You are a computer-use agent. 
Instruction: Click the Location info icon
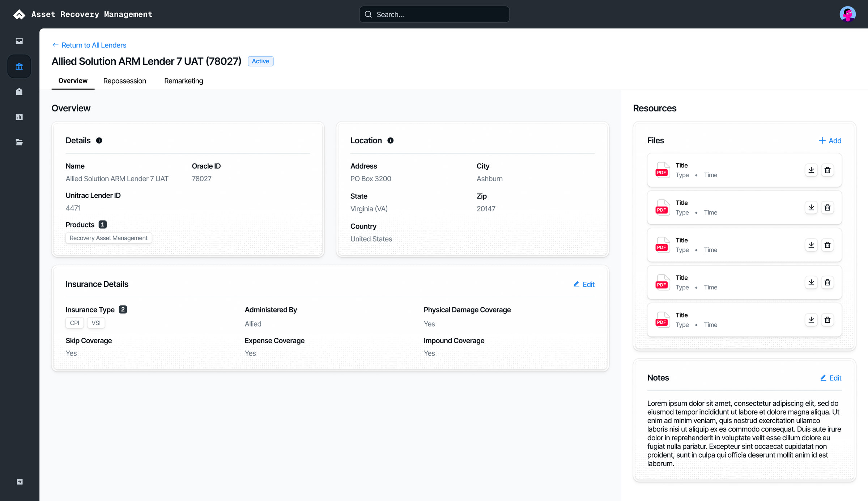pyautogui.click(x=390, y=140)
